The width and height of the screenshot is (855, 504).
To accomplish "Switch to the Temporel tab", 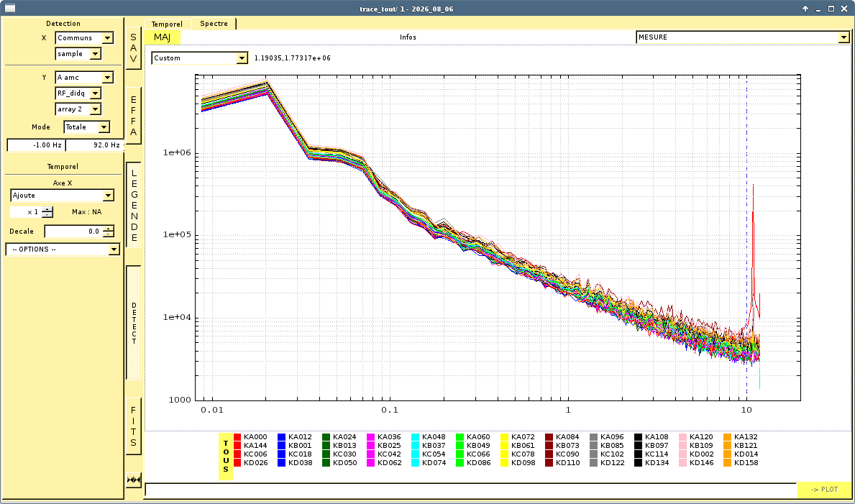I will coord(167,24).
